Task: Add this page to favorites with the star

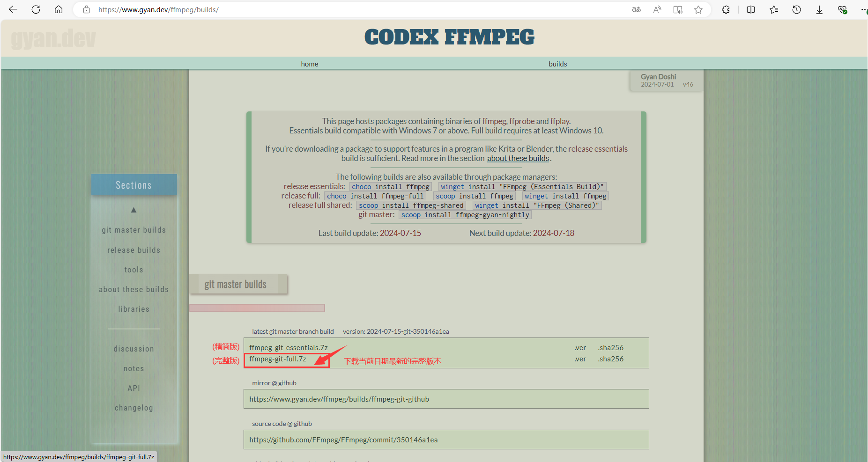Action: point(698,9)
